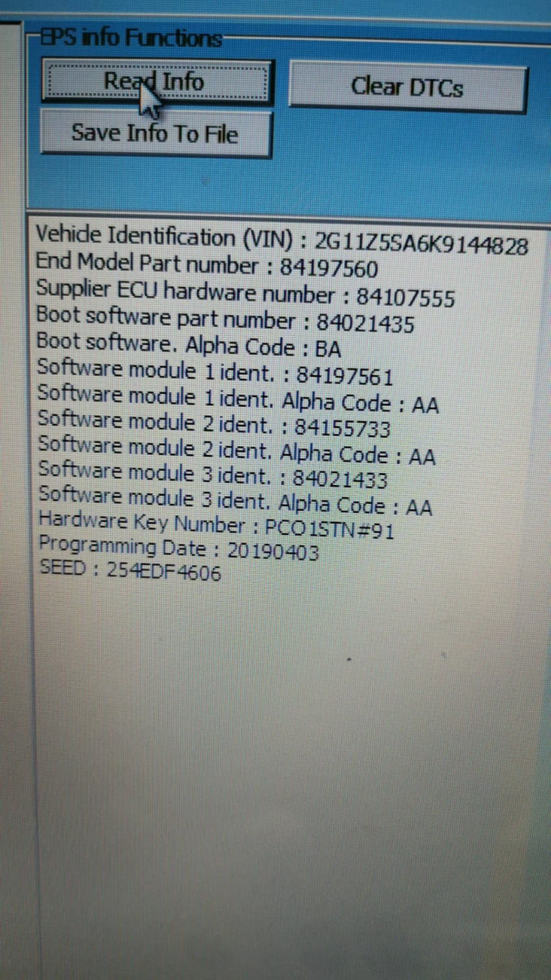The width and height of the screenshot is (551, 980).
Task: Click the EPS info Functions group label
Action: [131, 38]
